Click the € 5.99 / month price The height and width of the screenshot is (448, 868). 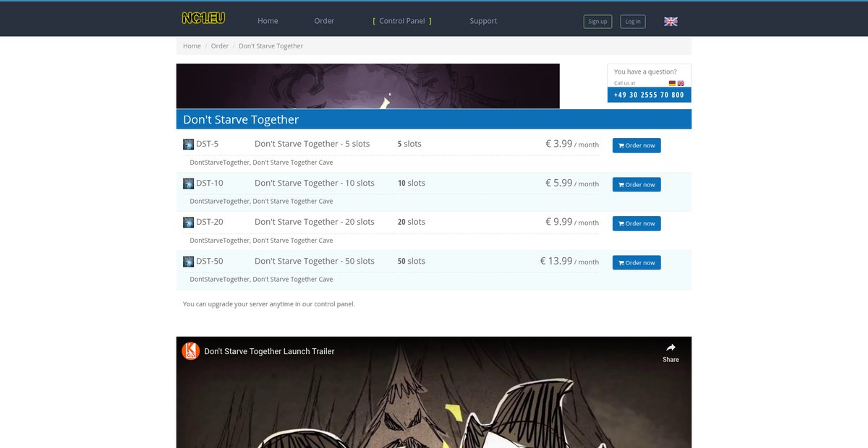click(x=572, y=183)
